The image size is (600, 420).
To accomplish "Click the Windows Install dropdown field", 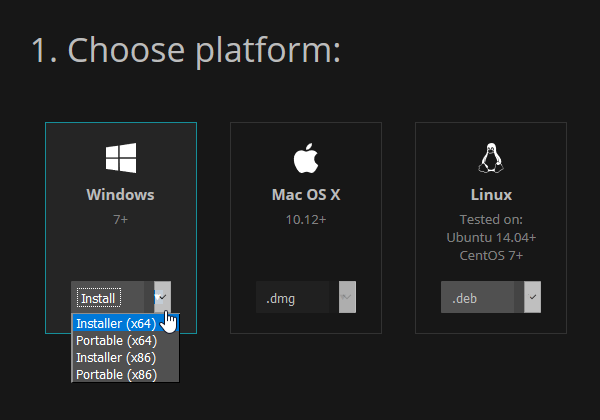I will coord(121,297).
